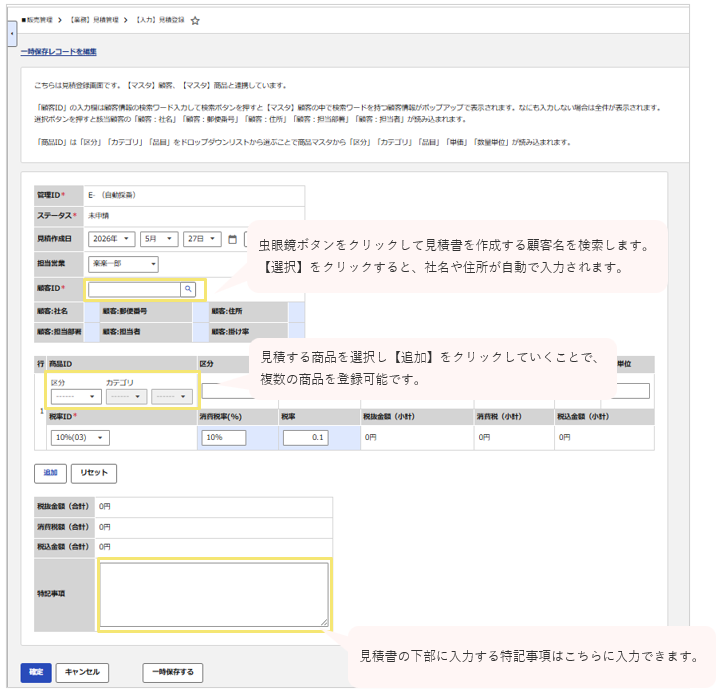
Task: Go to 【業務】見積管理 breadcrumb
Action: (x=94, y=20)
